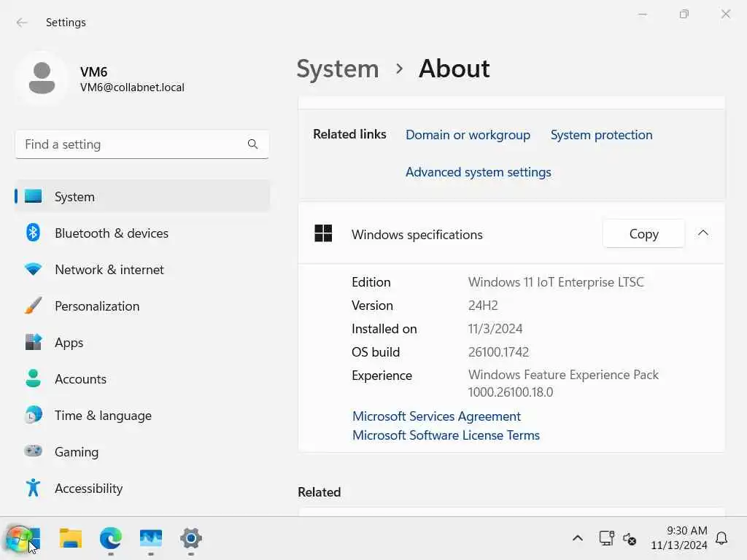
Task: Open the Apps settings page
Action: pos(142,343)
